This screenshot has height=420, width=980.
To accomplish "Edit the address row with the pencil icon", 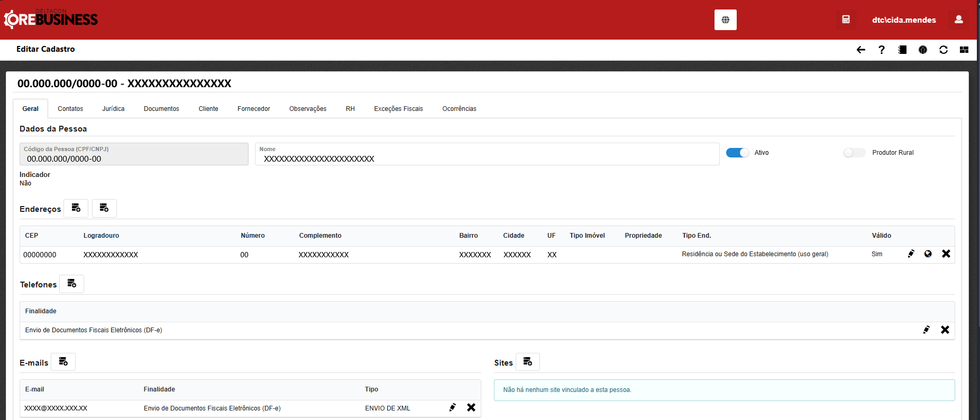I will tap(911, 254).
